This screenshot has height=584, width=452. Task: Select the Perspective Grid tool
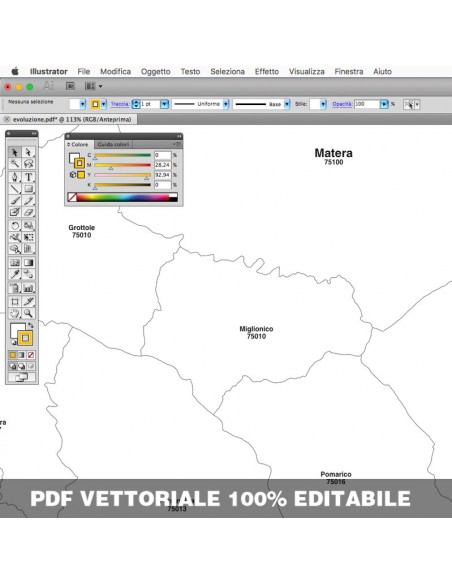click(x=28, y=249)
